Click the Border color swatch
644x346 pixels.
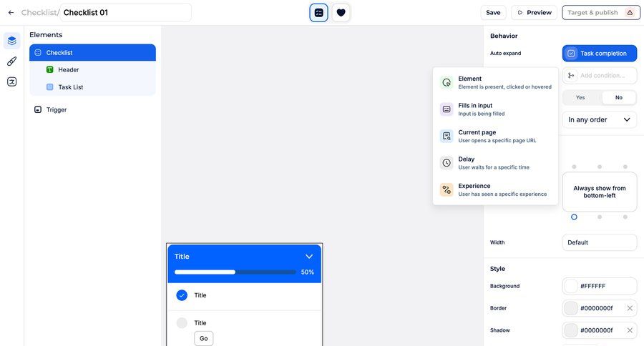pyautogui.click(x=571, y=308)
